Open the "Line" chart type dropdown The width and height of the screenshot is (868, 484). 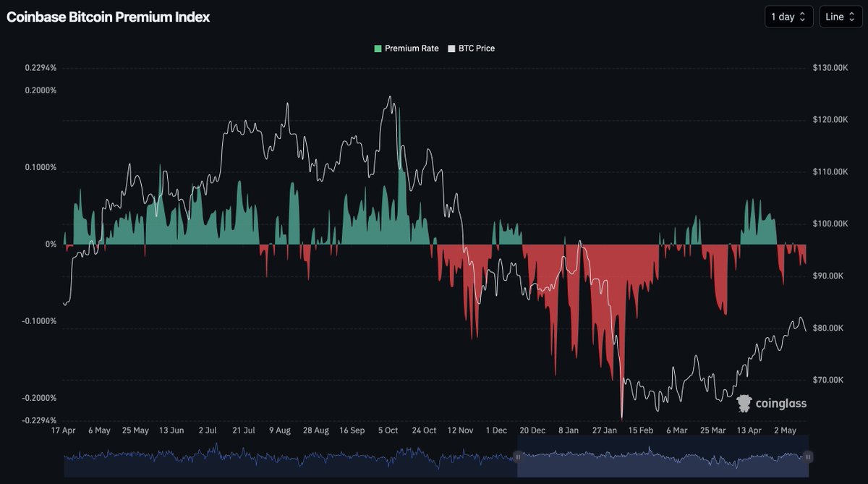point(841,17)
